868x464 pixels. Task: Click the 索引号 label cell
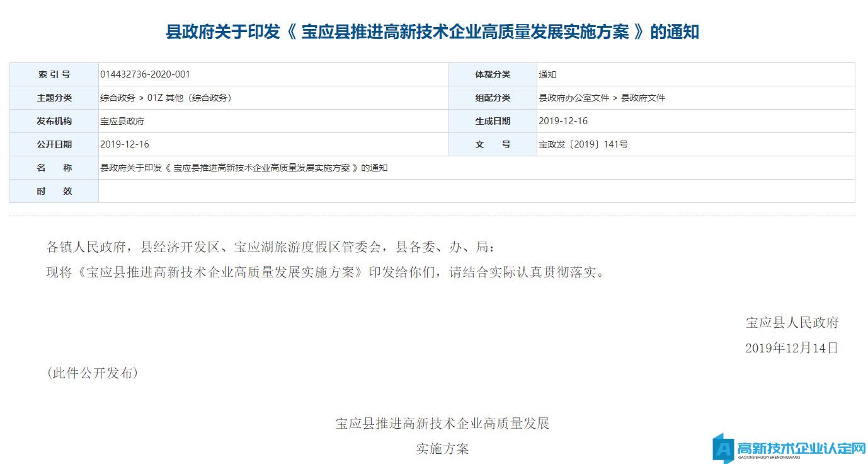click(54, 74)
